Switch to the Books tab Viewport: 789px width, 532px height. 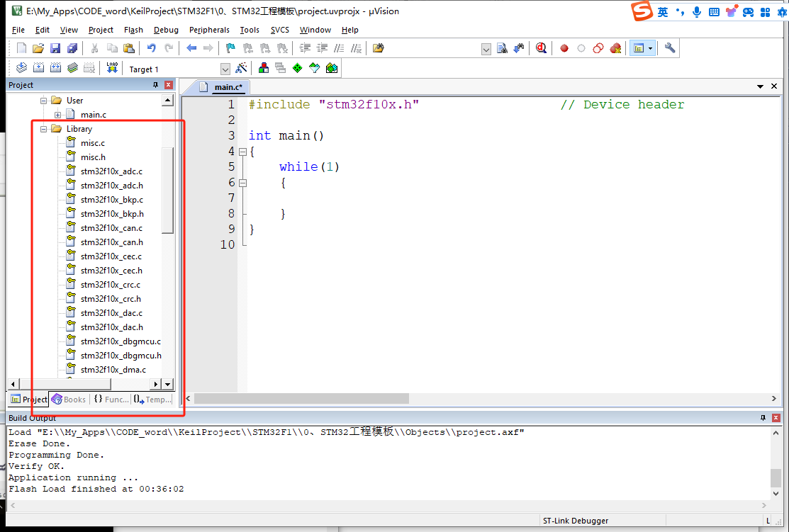point(69,400)
